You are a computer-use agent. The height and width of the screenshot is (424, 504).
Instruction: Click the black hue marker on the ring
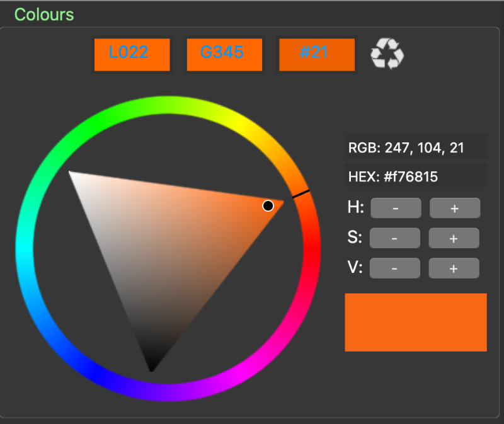coord(301,194)
